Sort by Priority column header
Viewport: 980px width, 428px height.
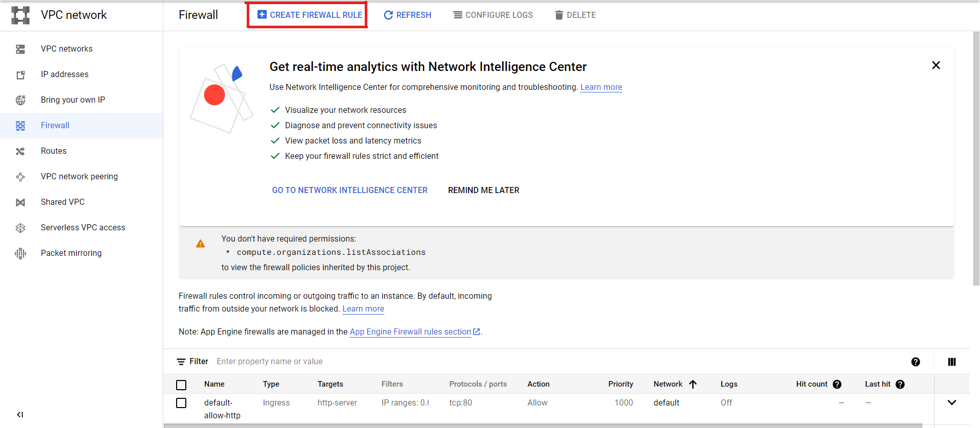[x=621, y=384]
